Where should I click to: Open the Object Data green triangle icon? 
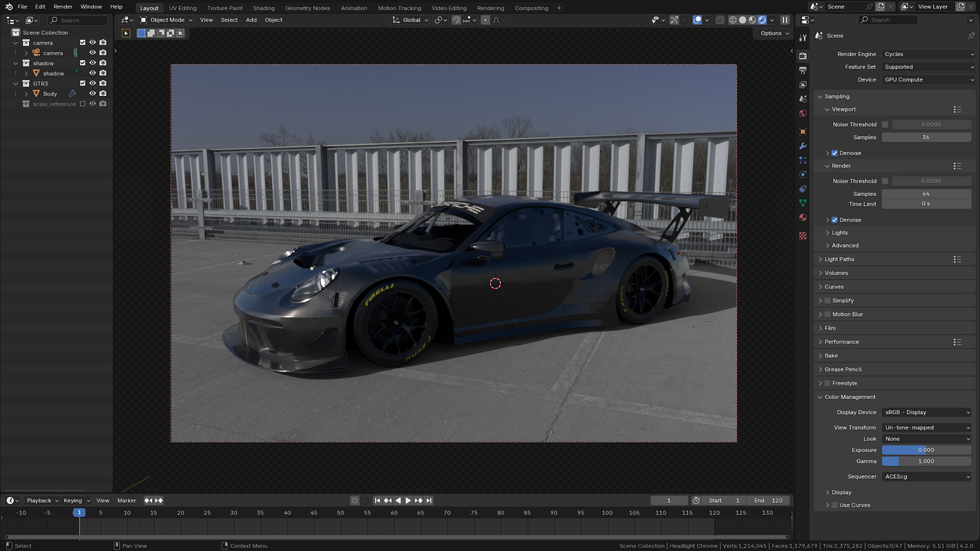point(802,204)
